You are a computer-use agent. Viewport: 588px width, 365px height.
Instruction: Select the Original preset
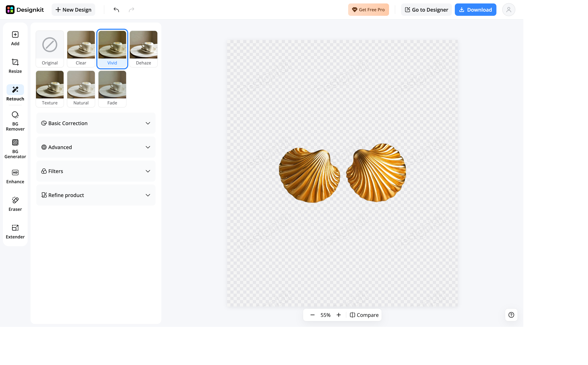click(50, 49)
